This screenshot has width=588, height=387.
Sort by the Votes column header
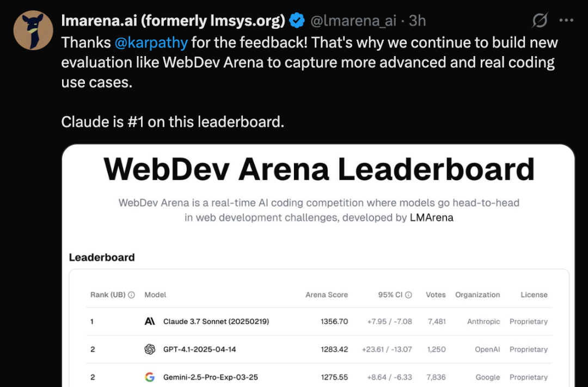pos(436,295)
